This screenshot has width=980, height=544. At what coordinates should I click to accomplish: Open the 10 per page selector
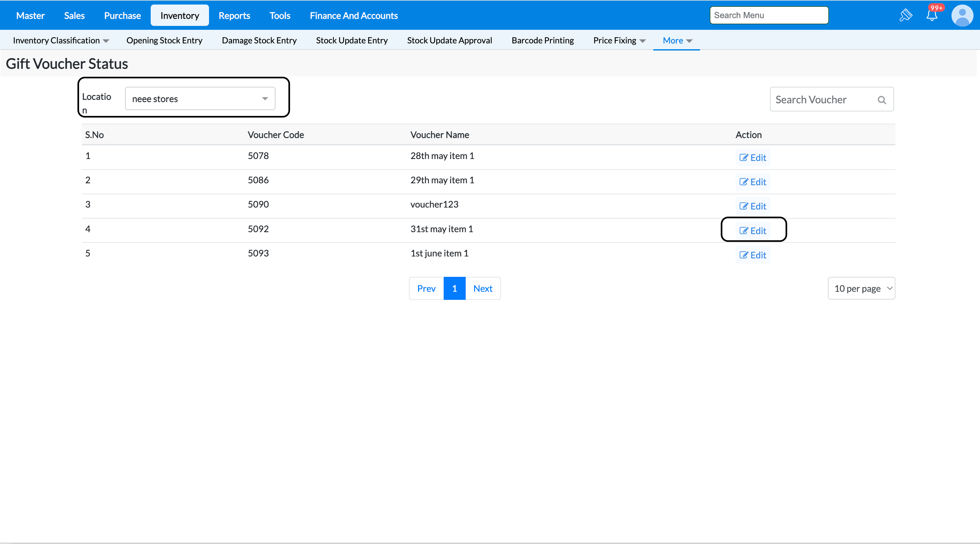861,289
